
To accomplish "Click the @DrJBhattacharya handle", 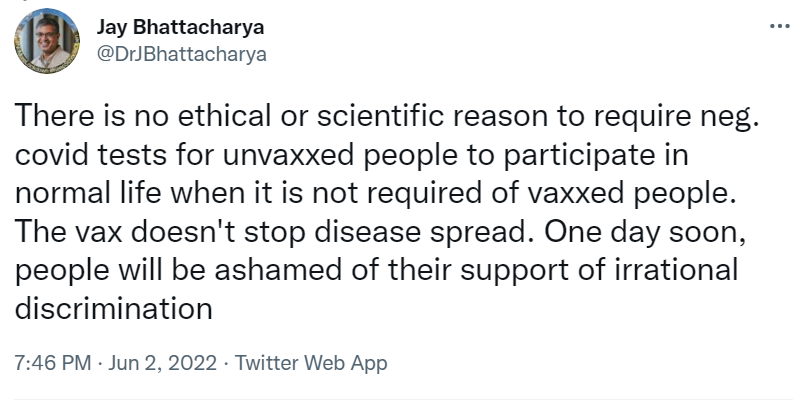I will pyautogui.click(x=181, y=54).
